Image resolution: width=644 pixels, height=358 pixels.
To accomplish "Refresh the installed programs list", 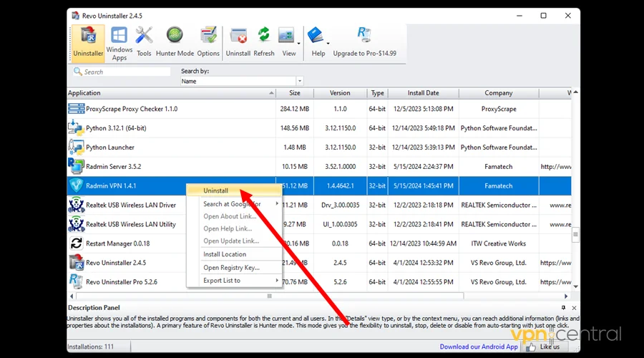I will click(x=263, y=43).
